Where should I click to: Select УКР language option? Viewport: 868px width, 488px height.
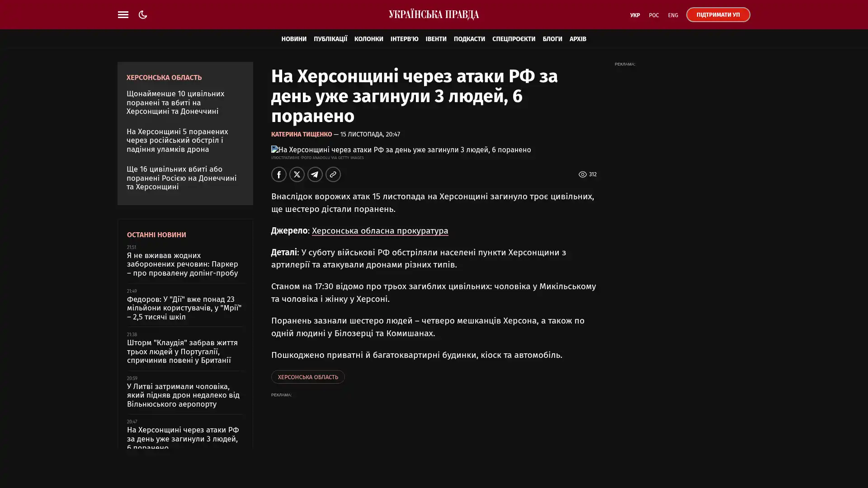635,15
